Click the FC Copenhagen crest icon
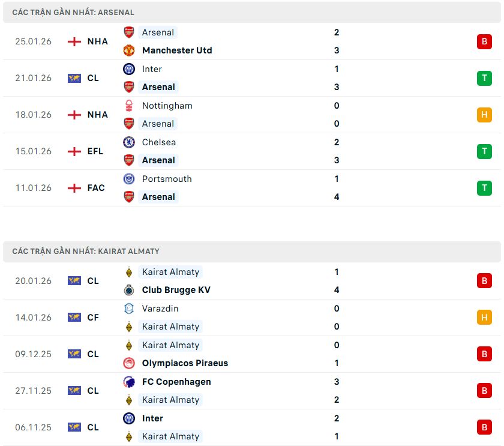Image resolution: width=504 pixels, height=446 pixels. pyautogui.click(x=129, y=382)
